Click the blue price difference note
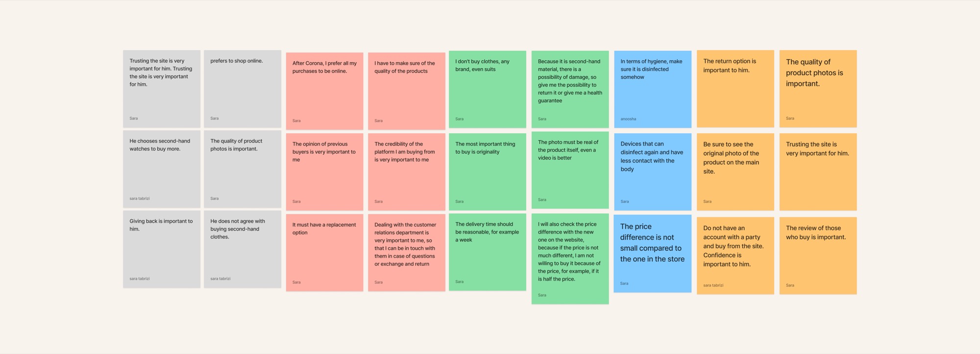 pos(652,254)
